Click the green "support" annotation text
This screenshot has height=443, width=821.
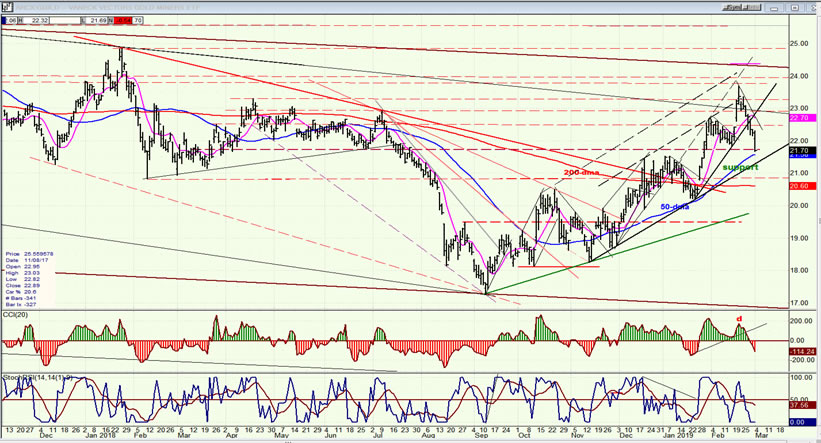coord(740,167)
